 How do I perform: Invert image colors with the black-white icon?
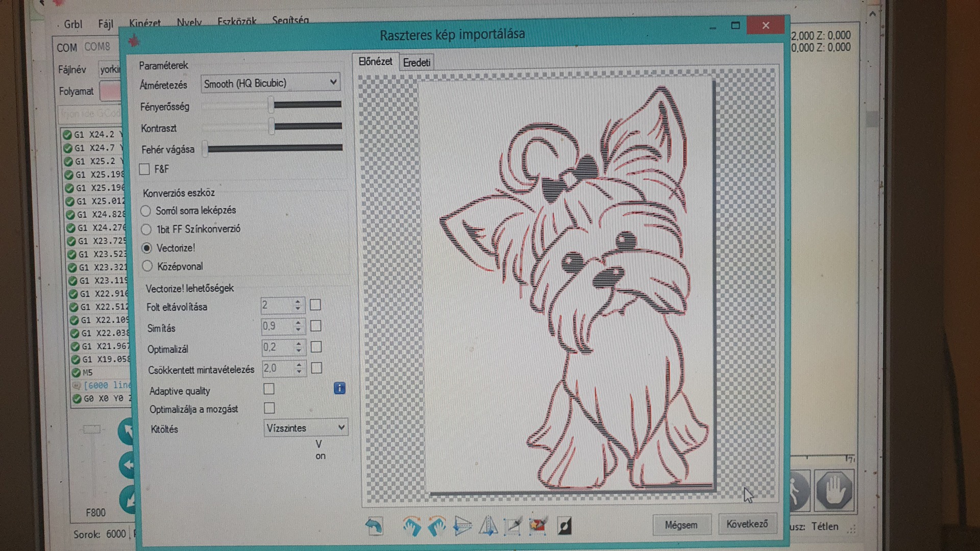pos(565,525)
